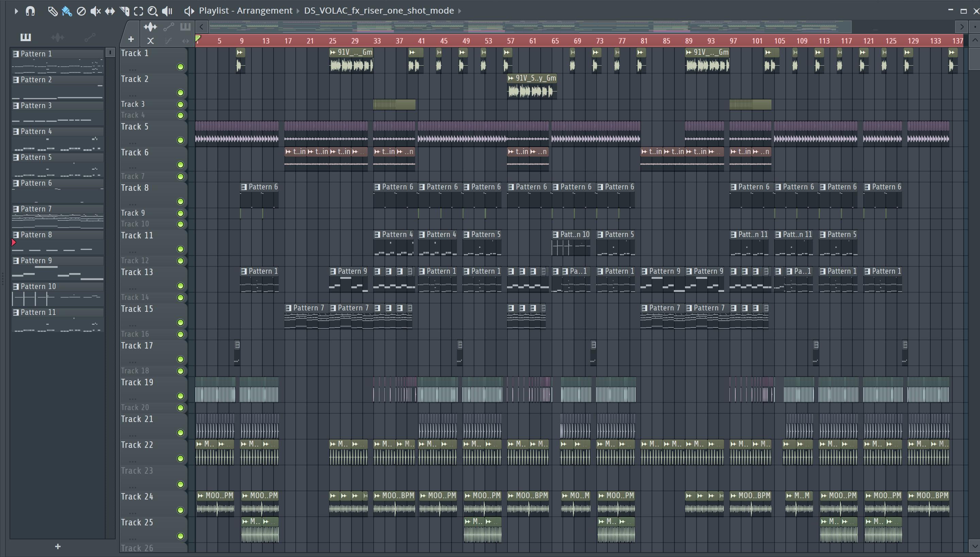Select the Slice tool
Image resolution: width=980 pixels, height=557 pixels.
(125, 11)
